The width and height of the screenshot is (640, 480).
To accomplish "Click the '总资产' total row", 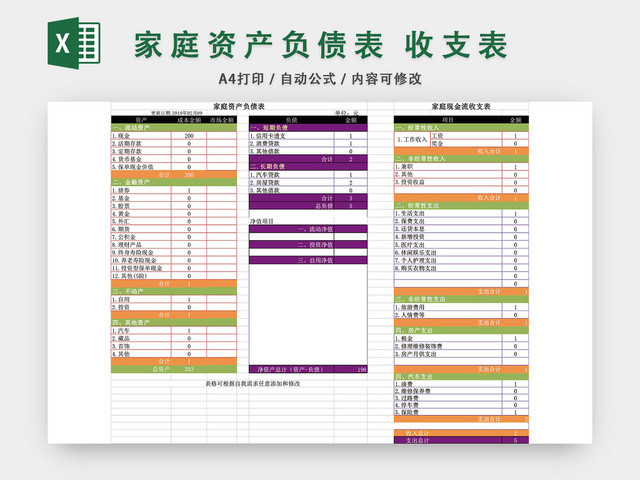I will tap(174, 369).
